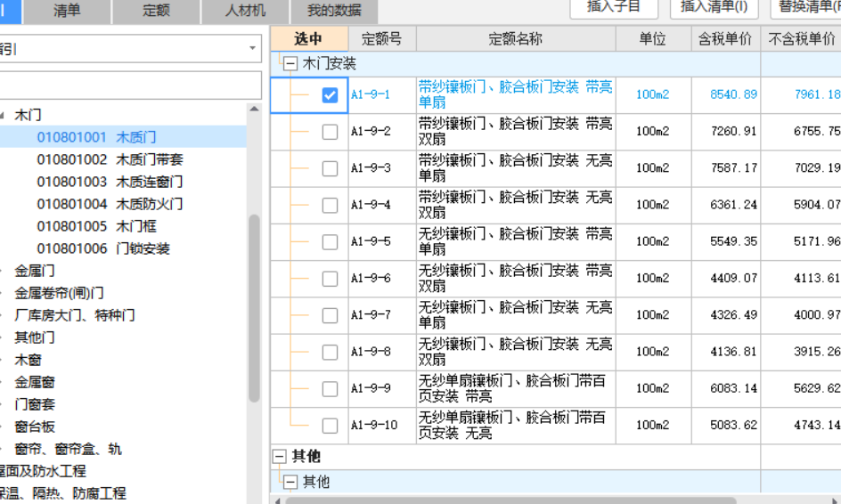Open the 金属窗 category

coord(35,382)
